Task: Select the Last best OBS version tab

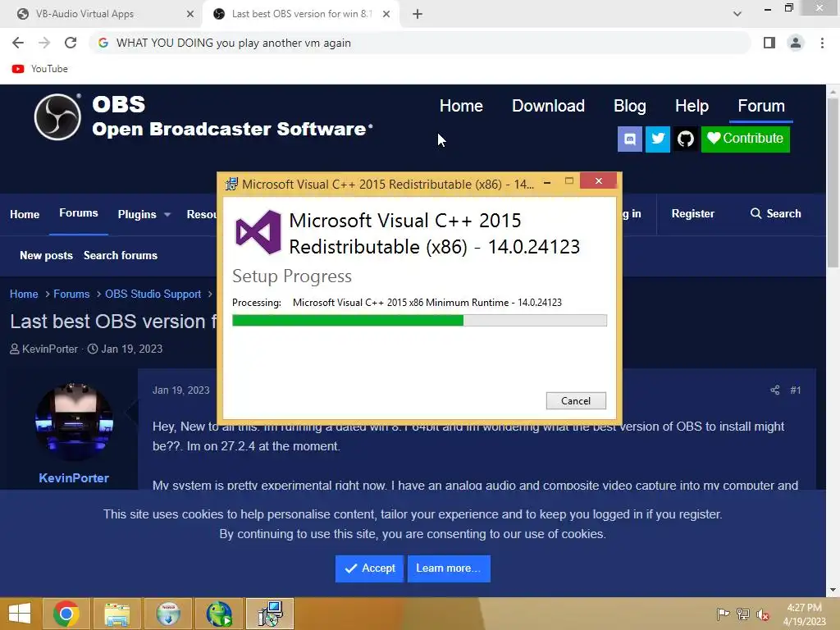Action: click(x=300, y=14)
